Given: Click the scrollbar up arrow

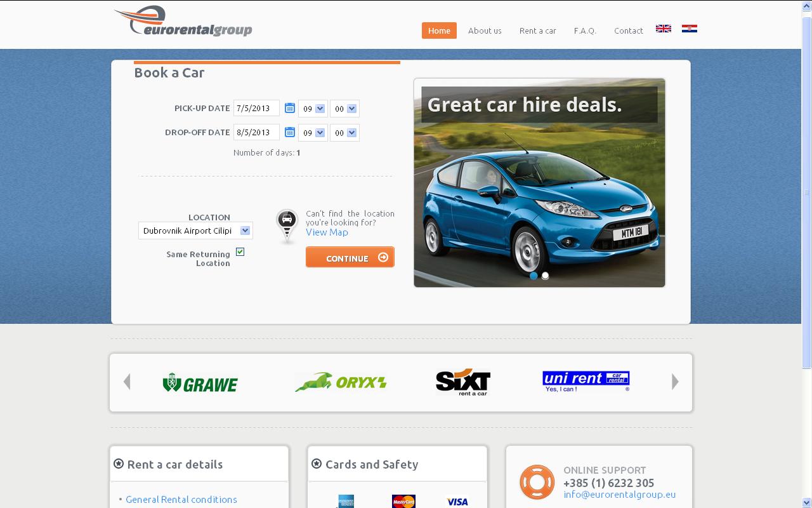Looking at the screenshot, I should (x=806, y=6).
